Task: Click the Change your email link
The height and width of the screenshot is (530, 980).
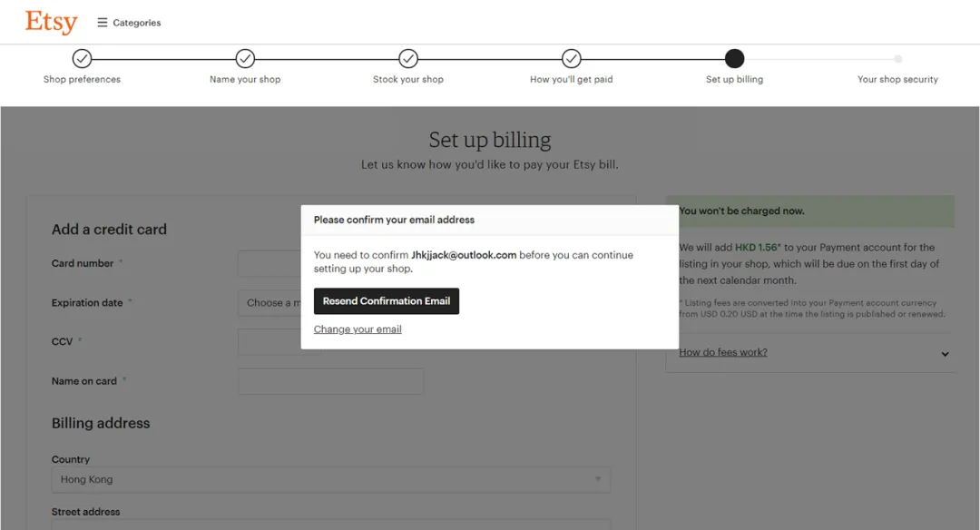Action: pos(358,329)
